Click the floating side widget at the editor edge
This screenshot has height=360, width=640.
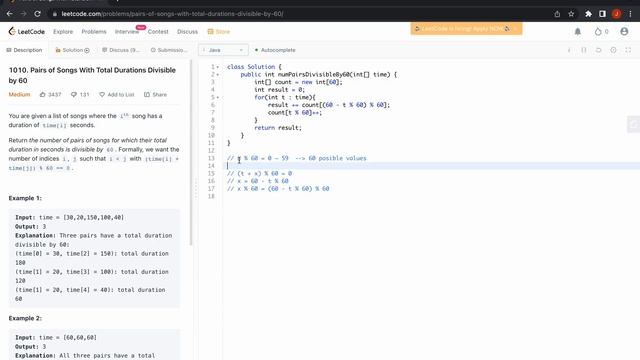tap(633, 124)
